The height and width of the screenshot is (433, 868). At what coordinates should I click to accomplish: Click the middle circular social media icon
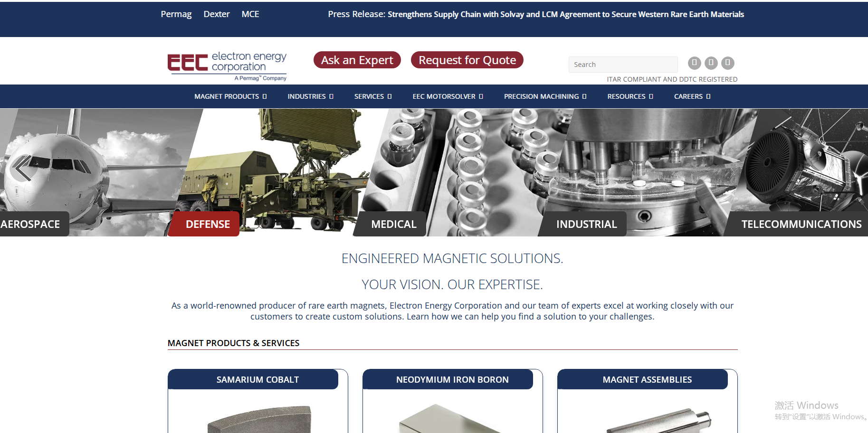point(710,63)
